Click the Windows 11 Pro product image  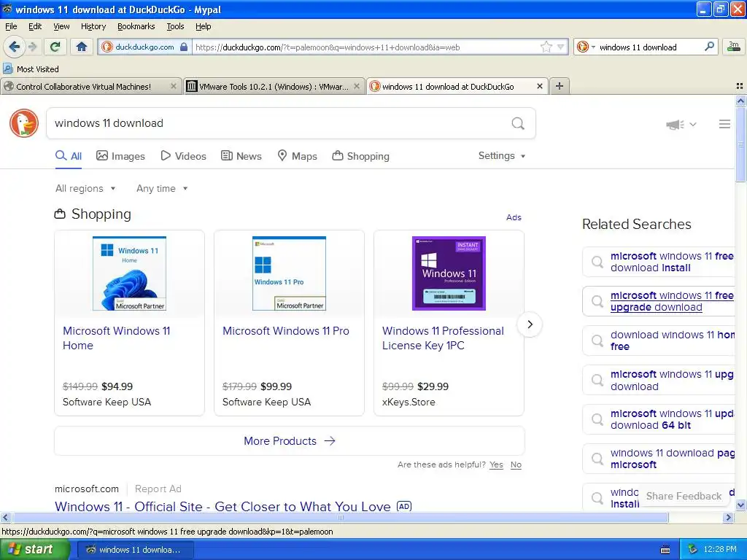point(289,273)
